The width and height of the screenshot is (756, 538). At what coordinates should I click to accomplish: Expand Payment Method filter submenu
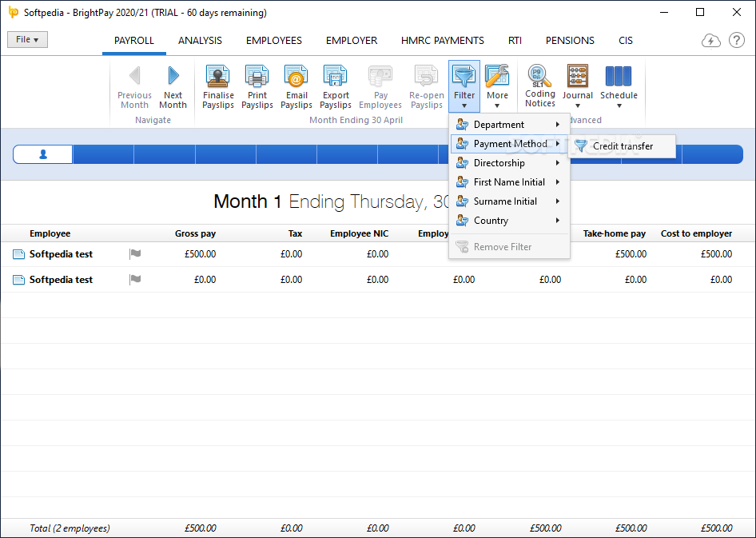coord(509,144)
